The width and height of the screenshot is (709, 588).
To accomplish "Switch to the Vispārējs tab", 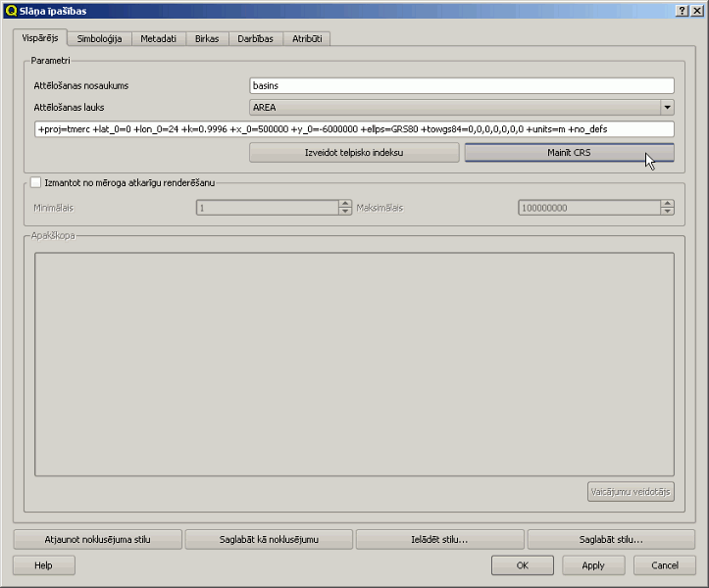I will [x=40, y=38].
